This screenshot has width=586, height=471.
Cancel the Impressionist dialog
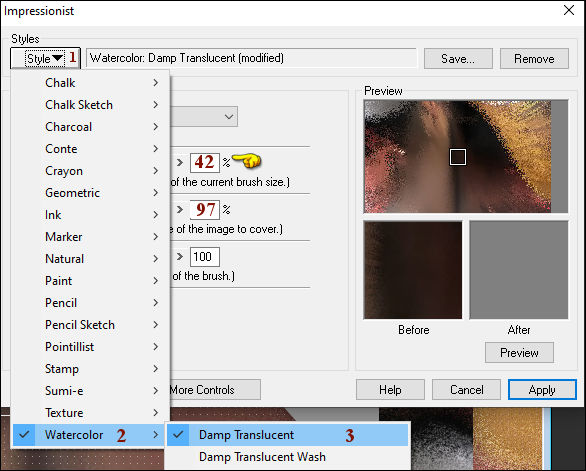(x=466, y=390)
